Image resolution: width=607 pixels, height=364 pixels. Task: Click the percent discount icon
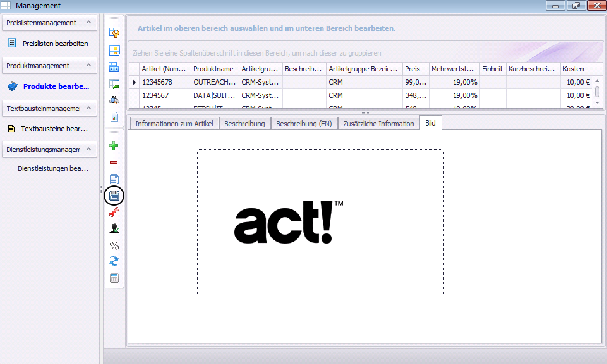click(114, 245)
